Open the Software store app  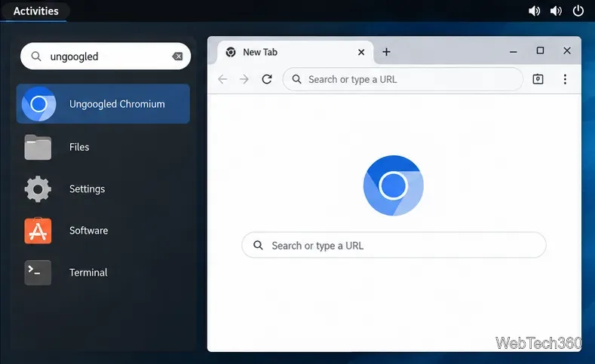(38, 231)
